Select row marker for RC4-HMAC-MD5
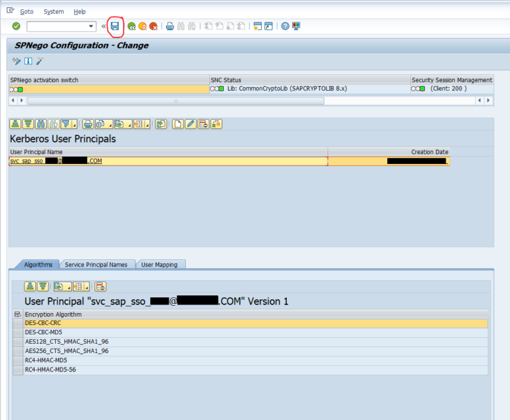The width and height of the screenshot is (510, 420). 17,360
